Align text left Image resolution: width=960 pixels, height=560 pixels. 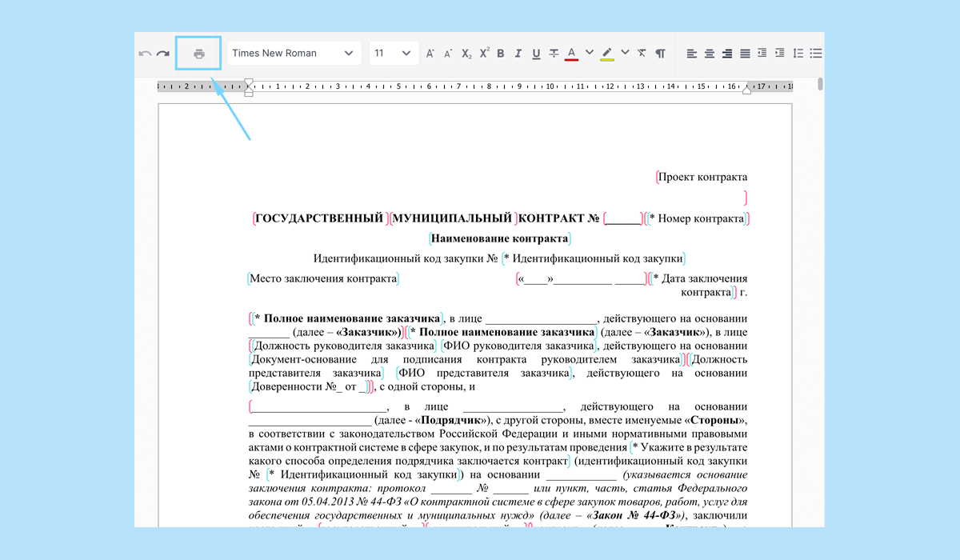[x=692, y=54]
